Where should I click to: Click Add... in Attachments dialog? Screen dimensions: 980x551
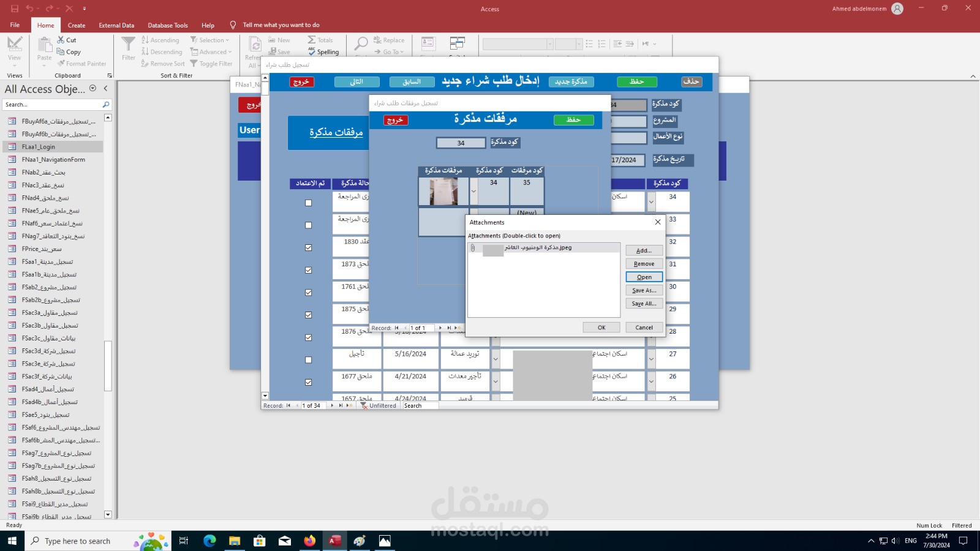tap(644, 250)
